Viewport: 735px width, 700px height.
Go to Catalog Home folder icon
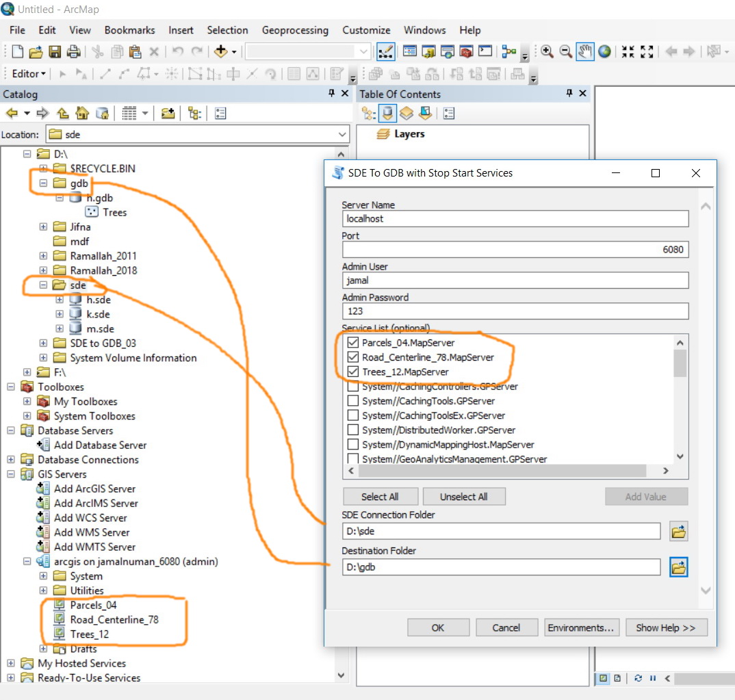coord(82,113)
